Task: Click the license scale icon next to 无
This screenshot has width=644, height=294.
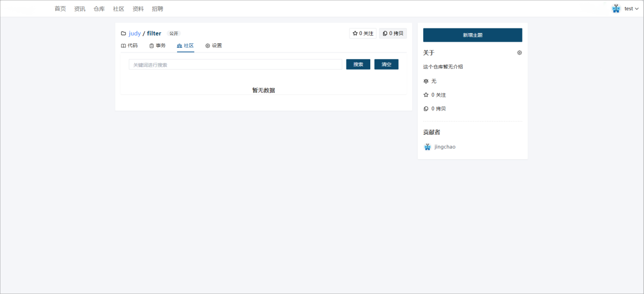Action: pos(426,81)
